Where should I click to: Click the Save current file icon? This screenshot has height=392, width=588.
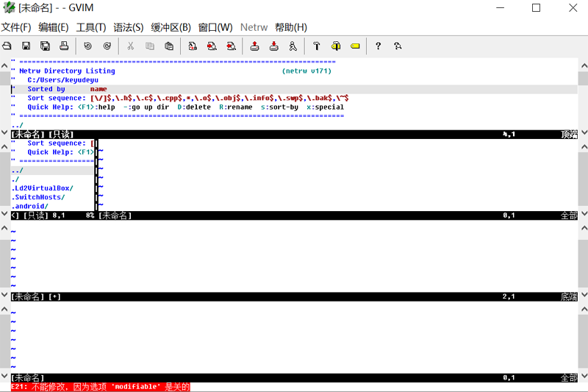point(26,46)
